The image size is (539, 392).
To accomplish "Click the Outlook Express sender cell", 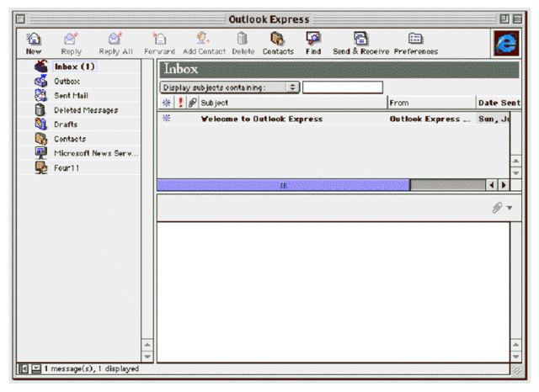I will [430, 119].
